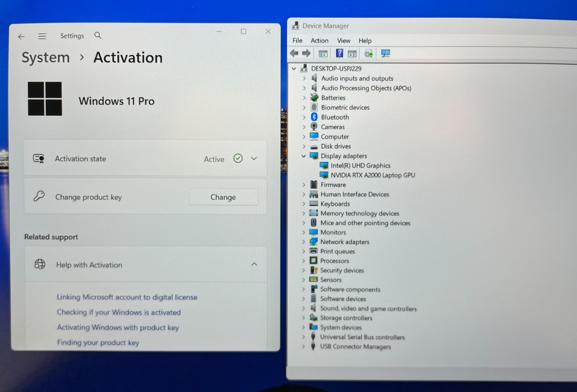Viewport: 577px width, 392px height.
Task: Click the Properties pane toolbar icon
Action: [352, 54]
